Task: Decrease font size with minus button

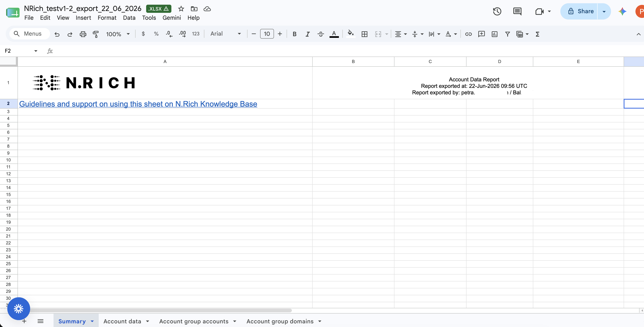Action: coord(253,34)
